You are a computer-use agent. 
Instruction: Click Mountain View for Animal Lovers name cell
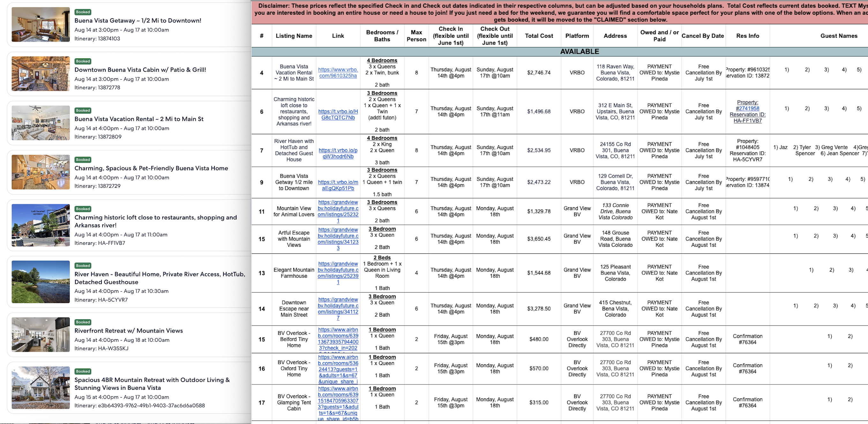click(294, 211)
